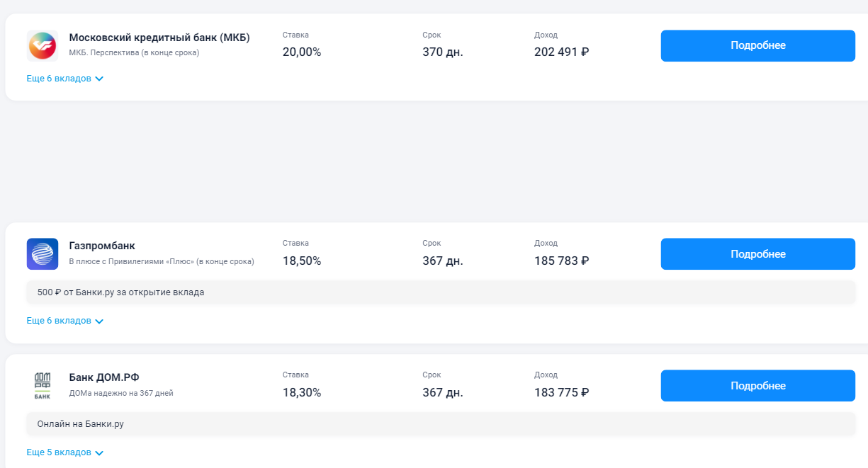Open the Московский кредитный банк (МКБ) title
This screenshot has height=468, width=868.
[x=159, y=38]
